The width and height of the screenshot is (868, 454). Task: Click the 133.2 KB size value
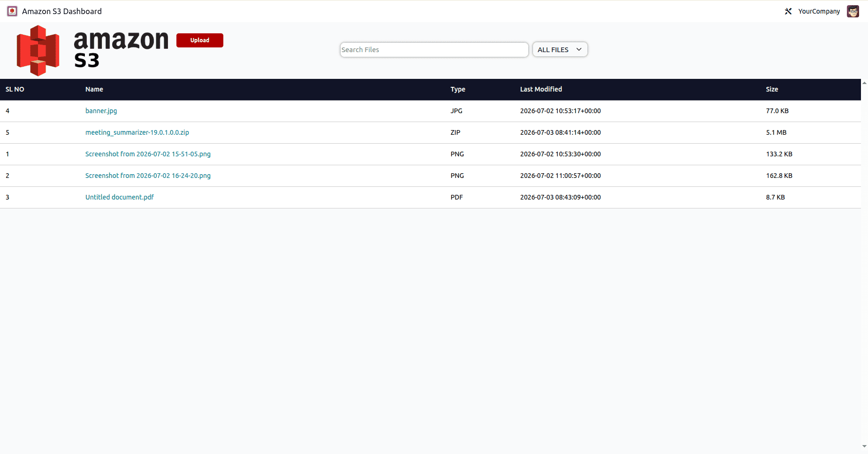[779, 154]
